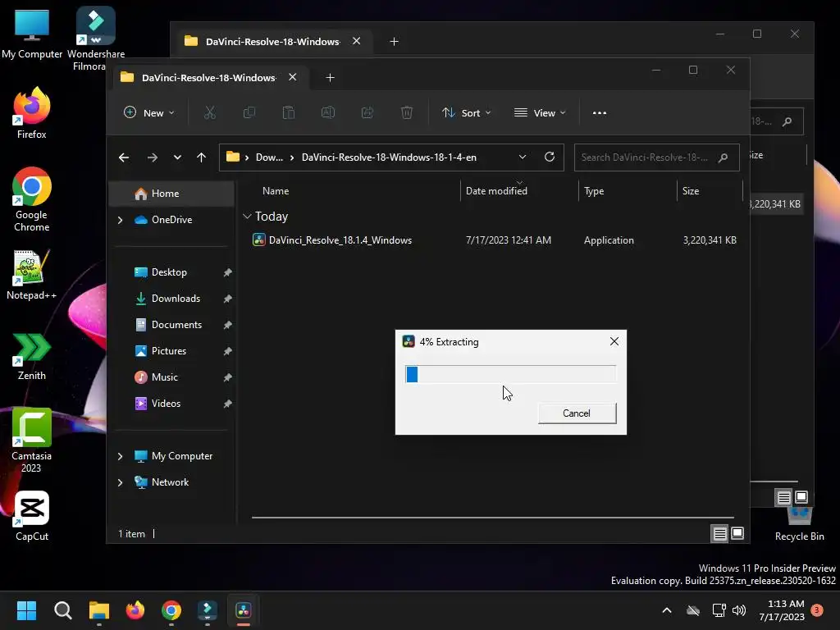Image resolution: width=840 pixels, height=630 pixels.
Task: Open Notepad++ desktop shortcut
Action: pos(32,275)
